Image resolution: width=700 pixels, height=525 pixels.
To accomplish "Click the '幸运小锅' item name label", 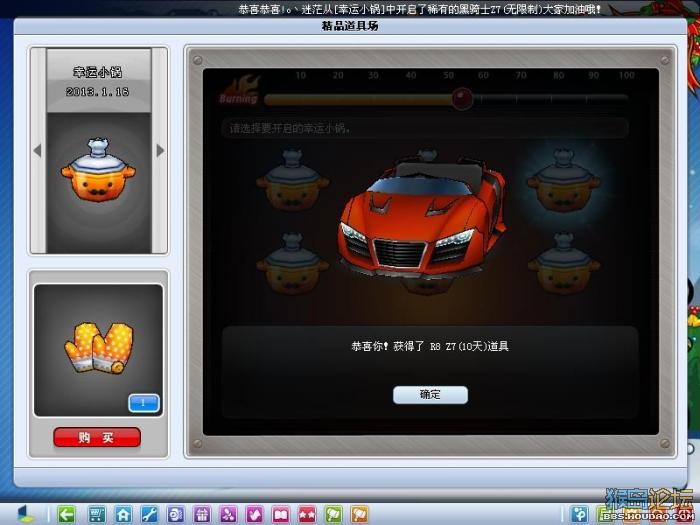I will 97,72.
